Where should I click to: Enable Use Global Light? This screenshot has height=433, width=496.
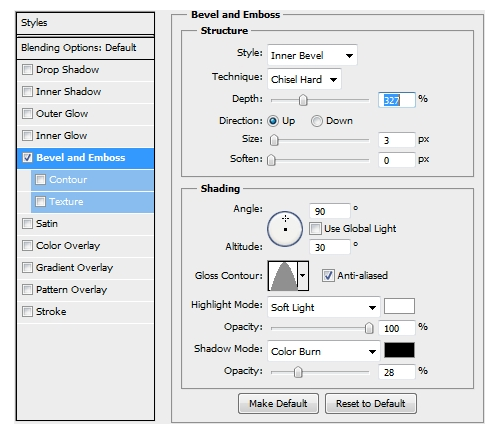(315, 229)
